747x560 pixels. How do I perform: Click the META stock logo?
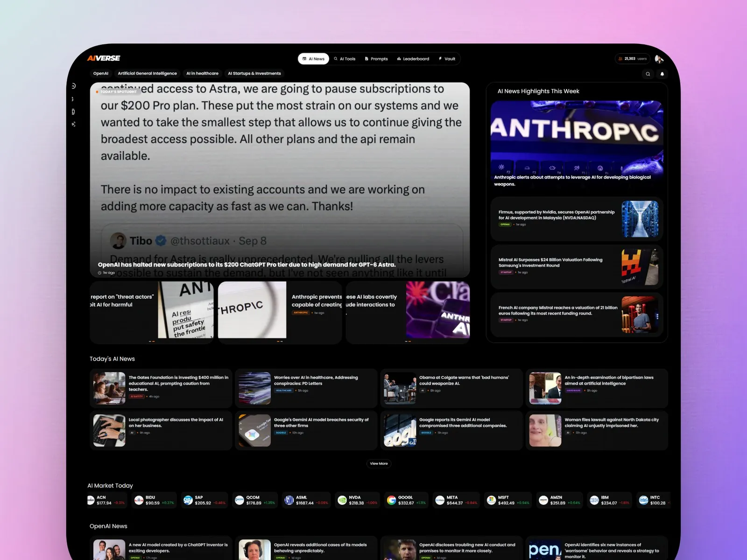440,500
